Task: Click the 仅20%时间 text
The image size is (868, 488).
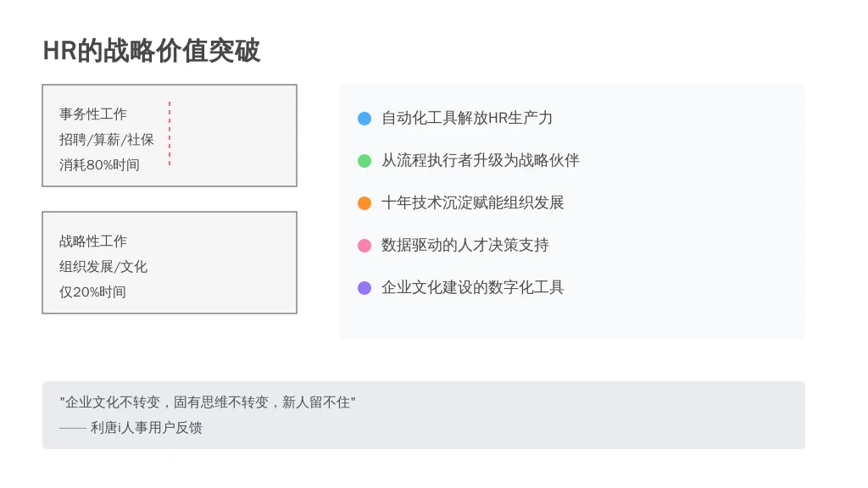Action: tap(92, 292)
